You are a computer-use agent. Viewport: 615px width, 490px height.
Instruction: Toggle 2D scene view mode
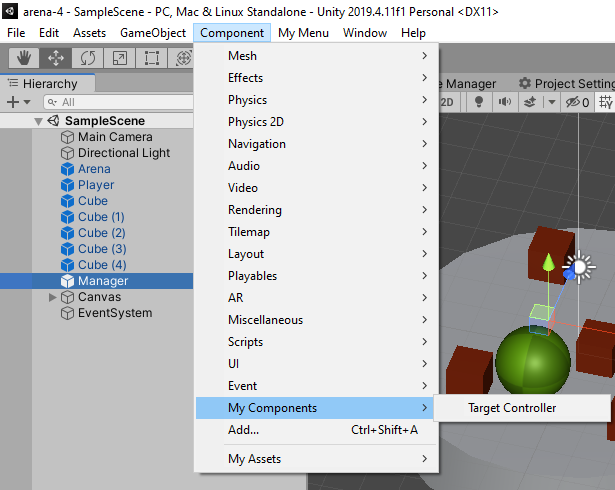click(447, 102)
